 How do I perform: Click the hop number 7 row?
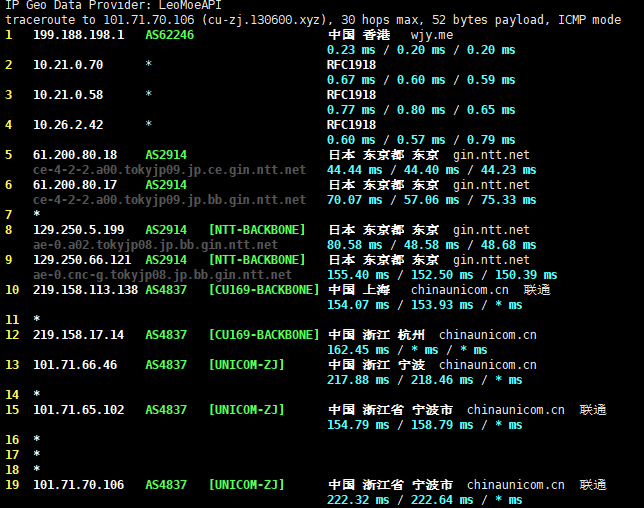coord(23,215)
